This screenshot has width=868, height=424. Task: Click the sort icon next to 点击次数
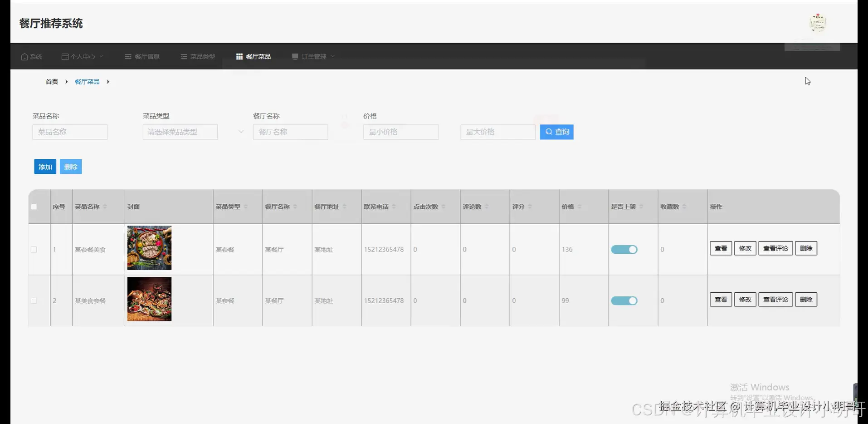click(x=444, y=207)
